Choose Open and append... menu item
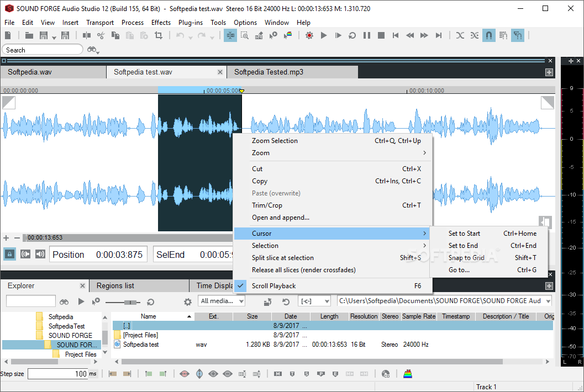Screen dimensions: 584x392 click(333, 218)
